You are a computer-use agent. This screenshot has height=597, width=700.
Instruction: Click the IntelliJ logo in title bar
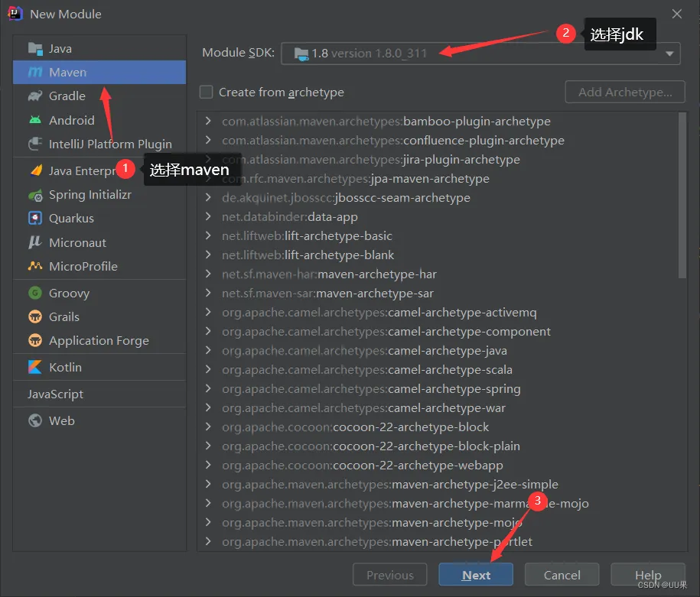tap(15, 14)
